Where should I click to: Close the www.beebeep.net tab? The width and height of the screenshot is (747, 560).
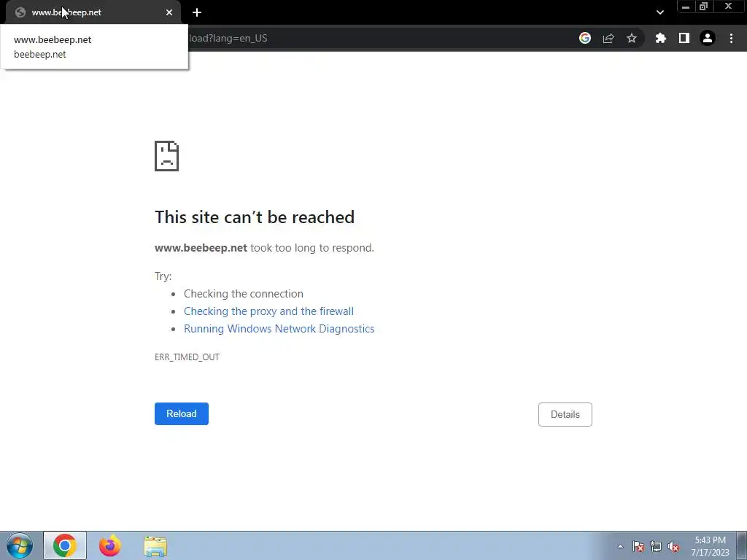pyautogui.click(x=169, y=12)
